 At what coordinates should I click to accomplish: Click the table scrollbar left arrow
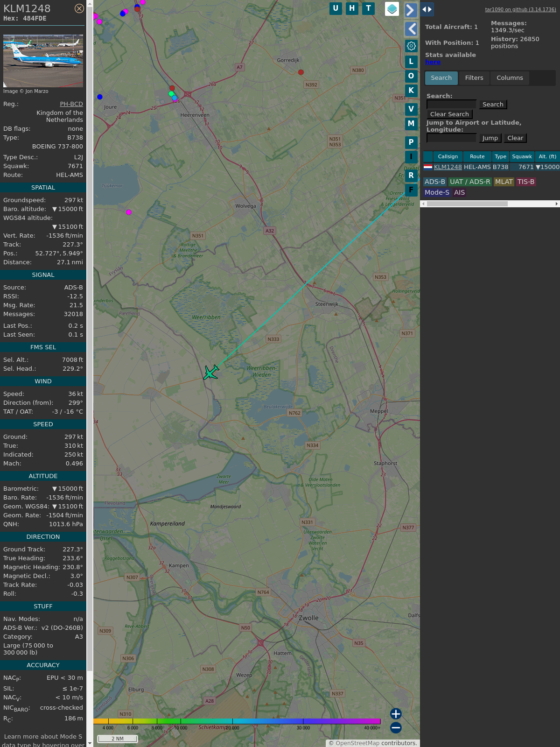coord(423,204)
